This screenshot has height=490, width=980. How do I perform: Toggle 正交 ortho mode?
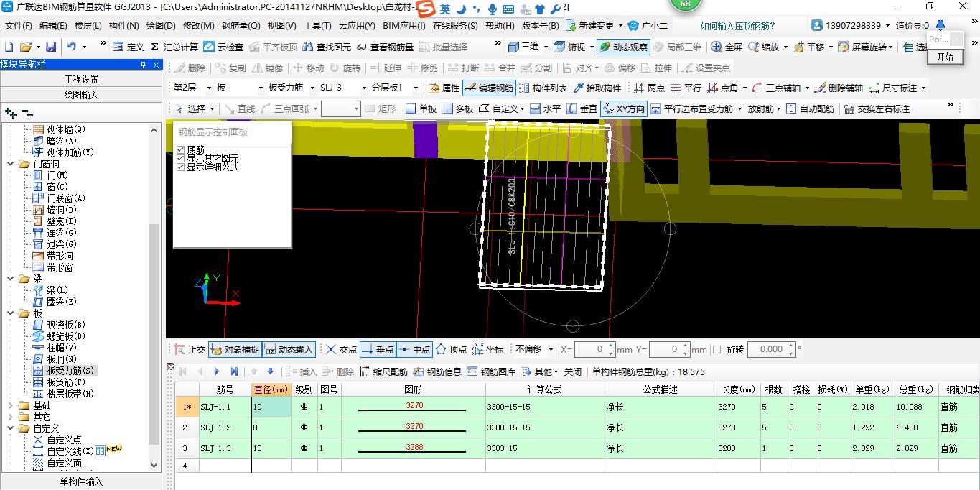click(x=190, y=349)
